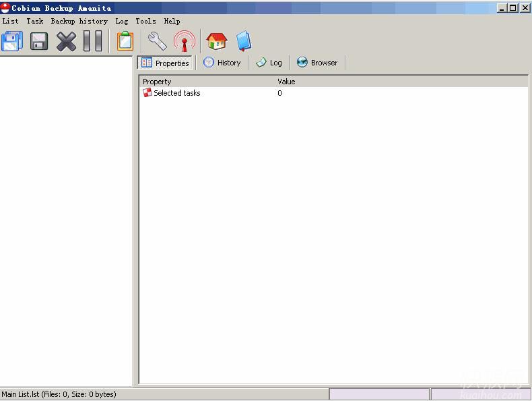532x401 pixels.
Task: Switch to the History tab
Action: (222, 63)
